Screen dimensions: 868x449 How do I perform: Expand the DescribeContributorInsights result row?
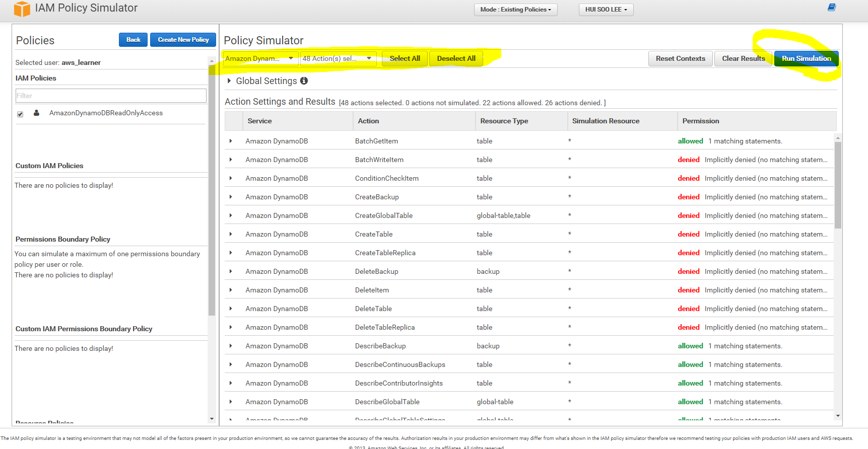click(x=231, y=383)
